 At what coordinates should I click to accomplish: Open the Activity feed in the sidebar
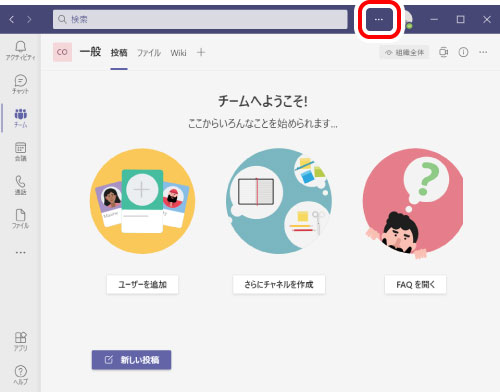[20, 51]
